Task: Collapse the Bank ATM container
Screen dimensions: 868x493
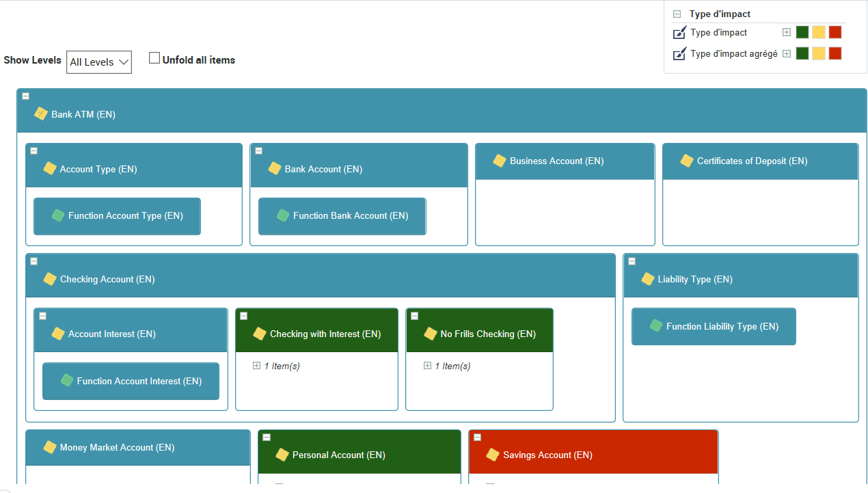Action: (26, 96)
